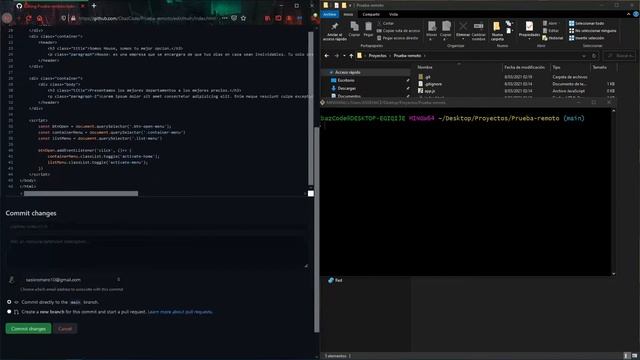Click the extended commit description textarea
This screenshot has width=640, height=360.
click(x=157, y=252)
